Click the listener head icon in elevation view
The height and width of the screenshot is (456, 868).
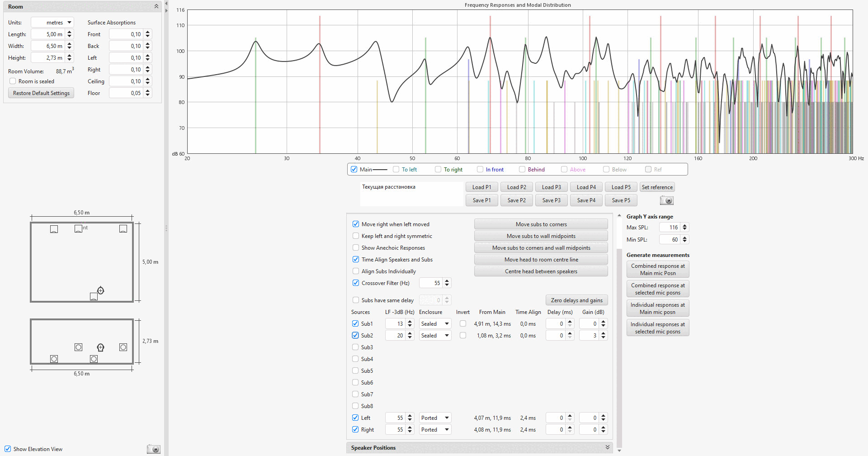[x=101, y=347]
